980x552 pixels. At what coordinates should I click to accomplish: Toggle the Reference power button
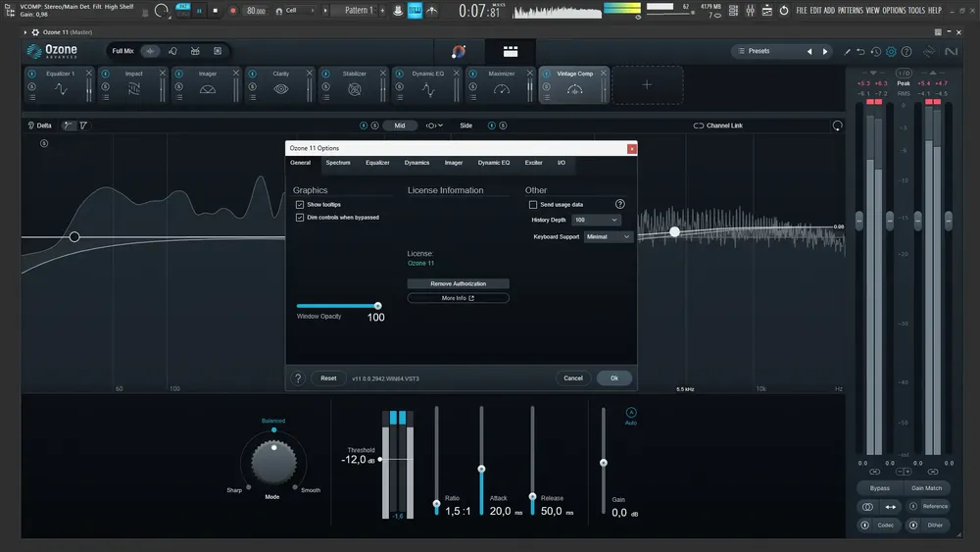pos(913,506)
